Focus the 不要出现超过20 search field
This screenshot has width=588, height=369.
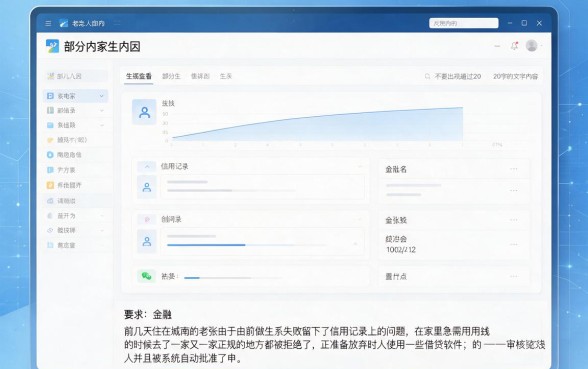[x=454, y=76]
